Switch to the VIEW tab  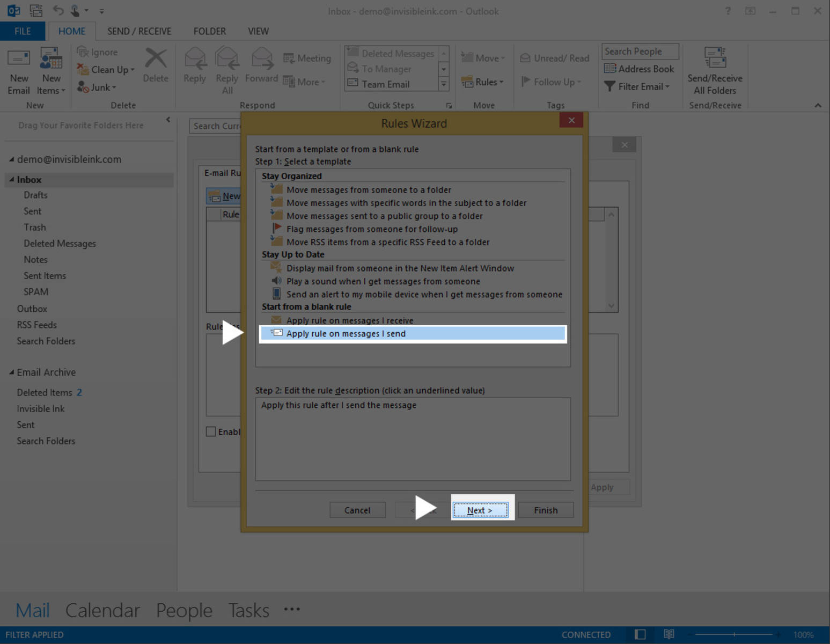[x=258, y=31]
